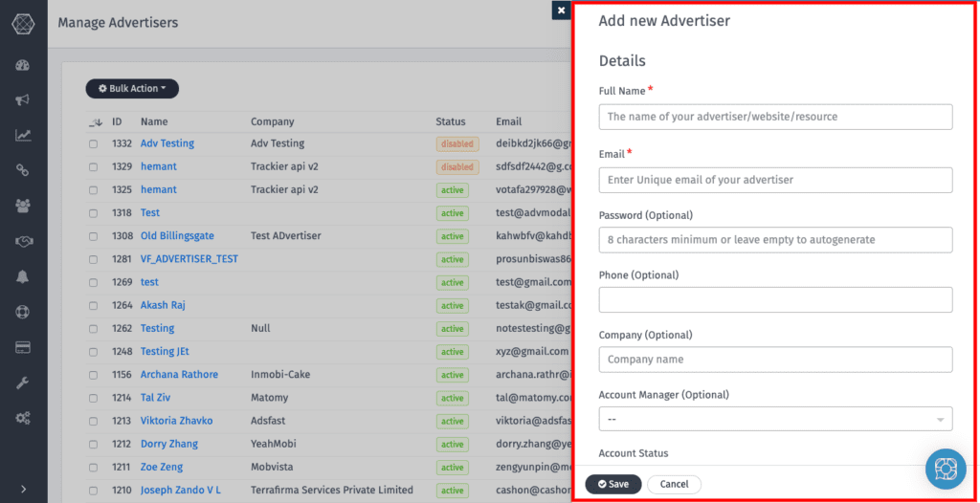
Task: Close the Add new Advertiser panel
Action: click(x=561, y=11)
